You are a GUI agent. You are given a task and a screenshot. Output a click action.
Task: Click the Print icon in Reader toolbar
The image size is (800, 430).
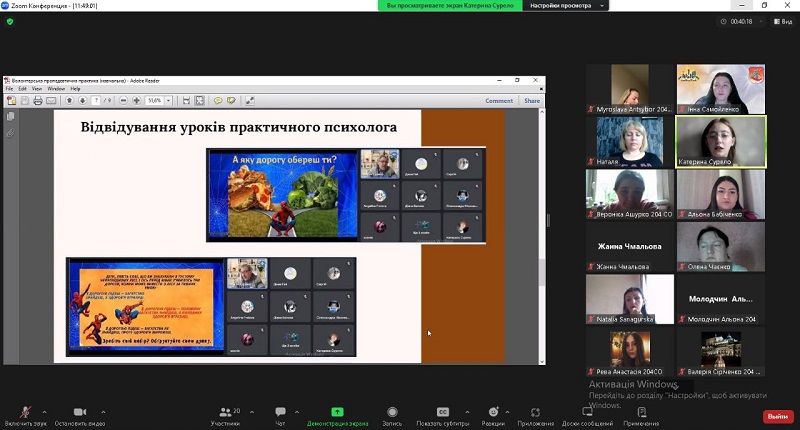[38, 101]
